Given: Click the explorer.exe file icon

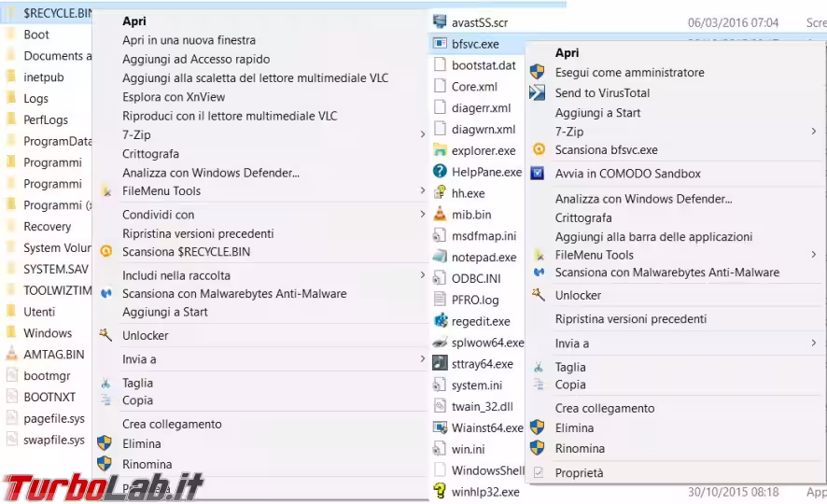Looking at the screenshot, I should [440, 149].
